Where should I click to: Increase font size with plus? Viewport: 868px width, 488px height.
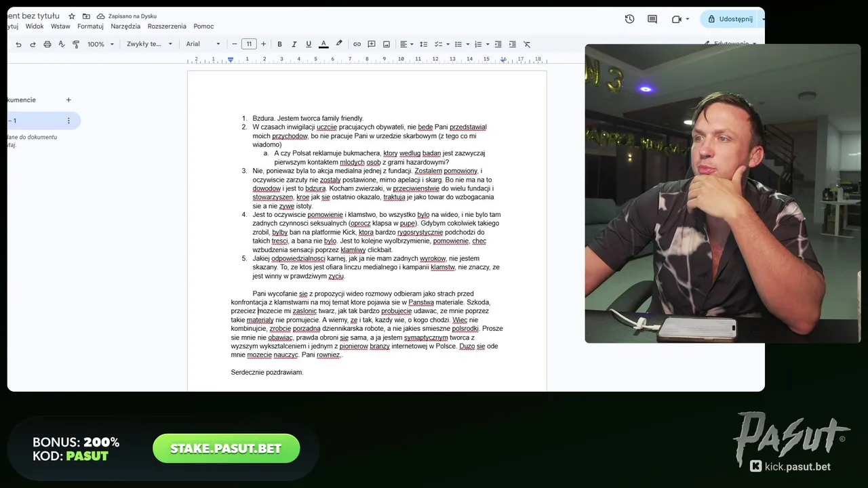coord(264,44)
